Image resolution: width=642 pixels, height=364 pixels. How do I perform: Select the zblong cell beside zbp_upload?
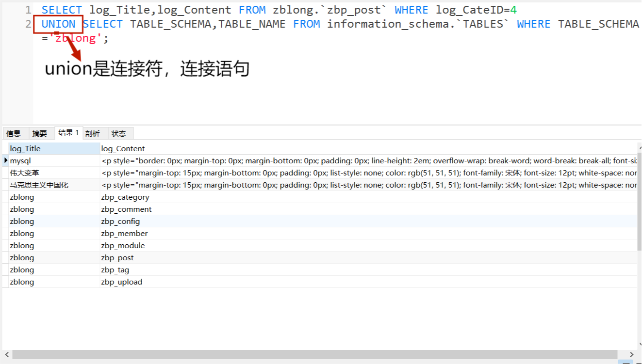[x=54, y=282]
